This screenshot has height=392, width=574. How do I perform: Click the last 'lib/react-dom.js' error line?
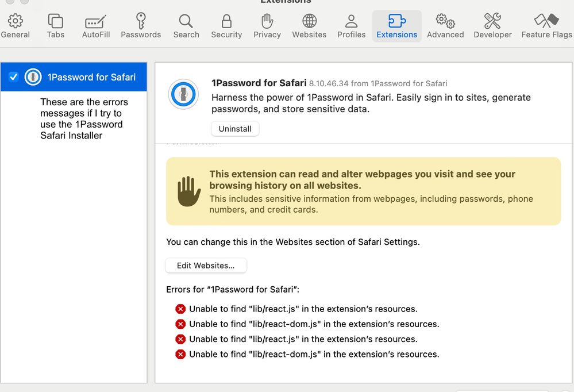pos(307,354)
